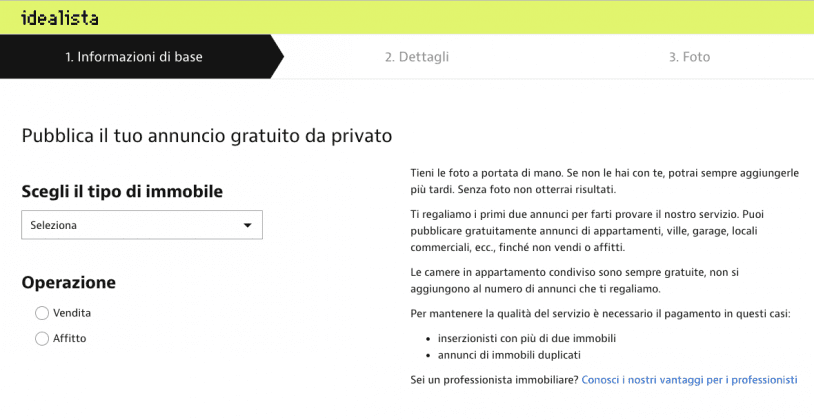Select the Affitto radio button
This screenshot has height=420, width=814.
42,339
